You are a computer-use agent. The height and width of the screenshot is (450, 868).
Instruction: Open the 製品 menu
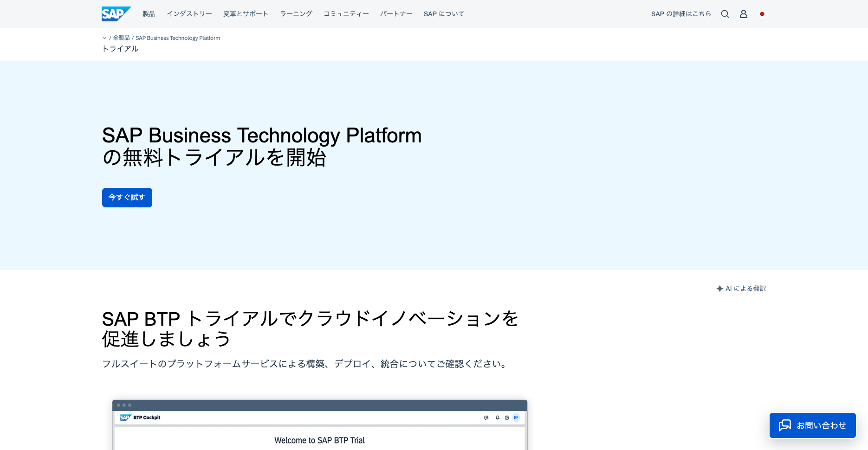pos(149,14)
